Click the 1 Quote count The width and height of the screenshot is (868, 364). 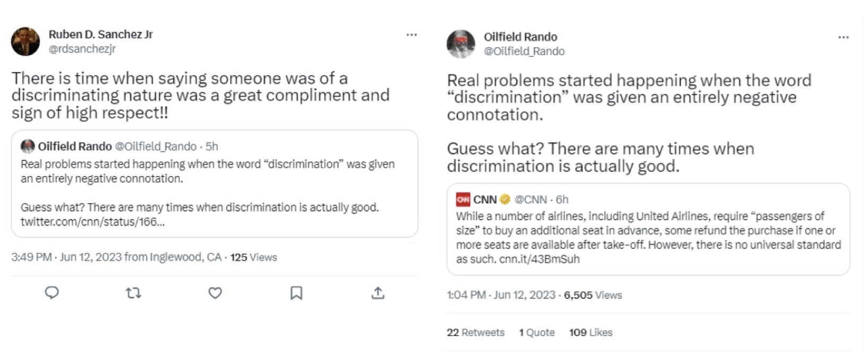coord(537,332)
